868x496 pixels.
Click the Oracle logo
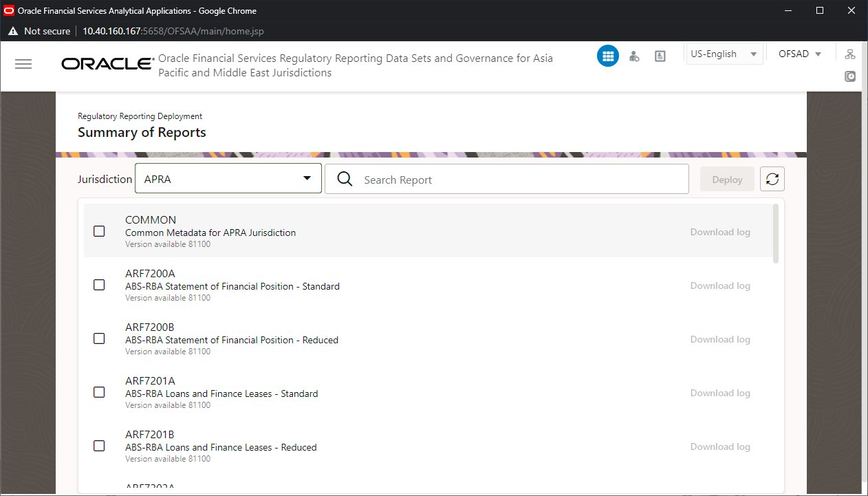pyautogui.click(x=107, y=64)
